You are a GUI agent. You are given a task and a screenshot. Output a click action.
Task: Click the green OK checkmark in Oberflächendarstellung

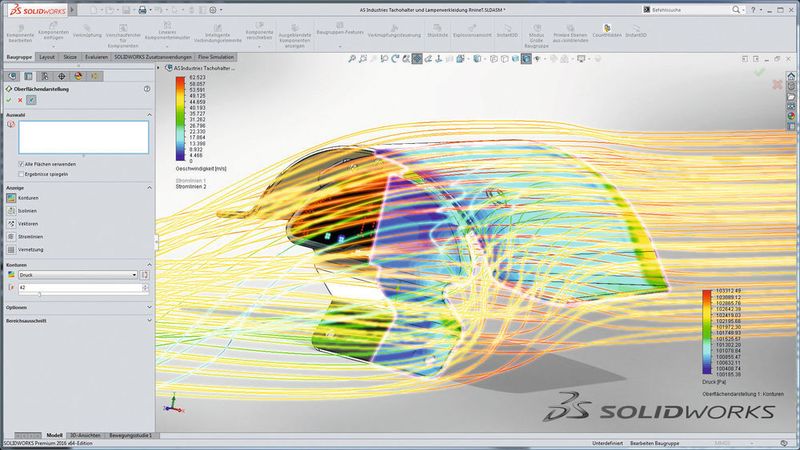[x=9, y=100]
